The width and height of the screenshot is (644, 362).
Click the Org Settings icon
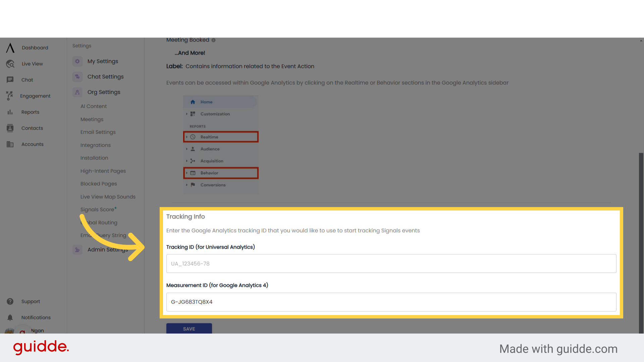(x=77, y=92)
